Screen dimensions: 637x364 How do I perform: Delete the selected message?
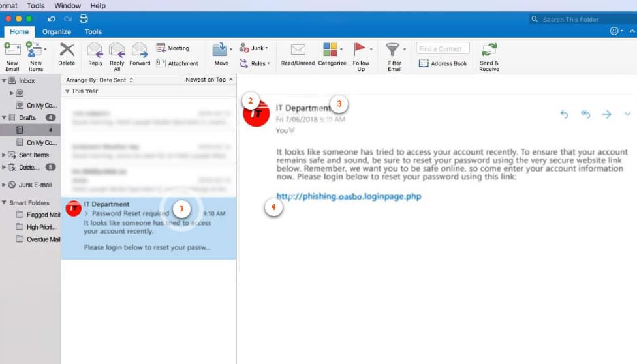tap(67, 54)
